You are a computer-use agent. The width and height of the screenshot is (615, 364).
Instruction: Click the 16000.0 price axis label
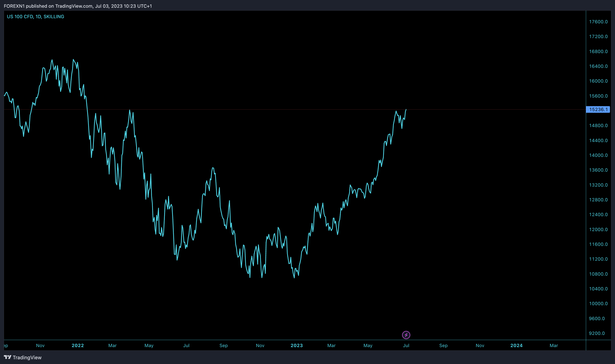598,81
